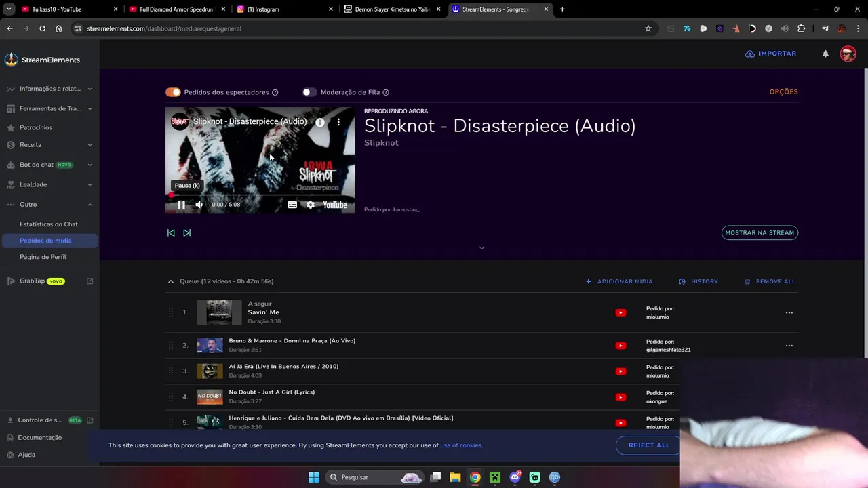Click REJECT ALL cookies button
The height and width of the screenshot is (488, 868).
(x=648, y=445)
